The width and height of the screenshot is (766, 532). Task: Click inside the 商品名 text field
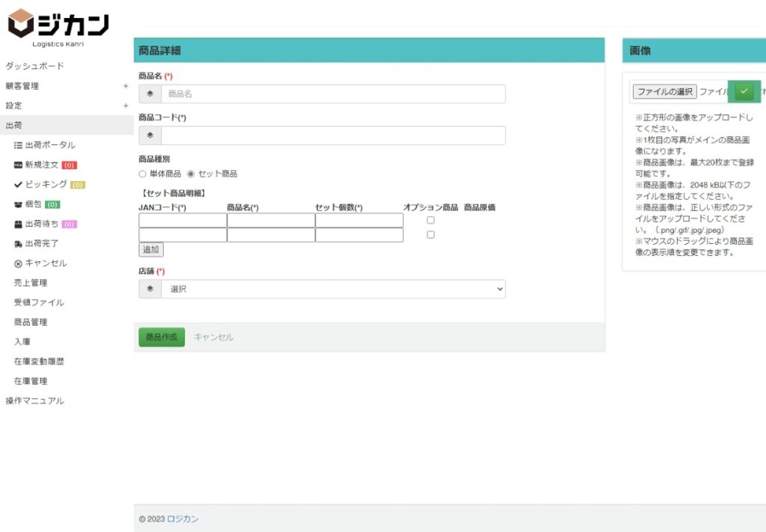click(x=333, y=94)
